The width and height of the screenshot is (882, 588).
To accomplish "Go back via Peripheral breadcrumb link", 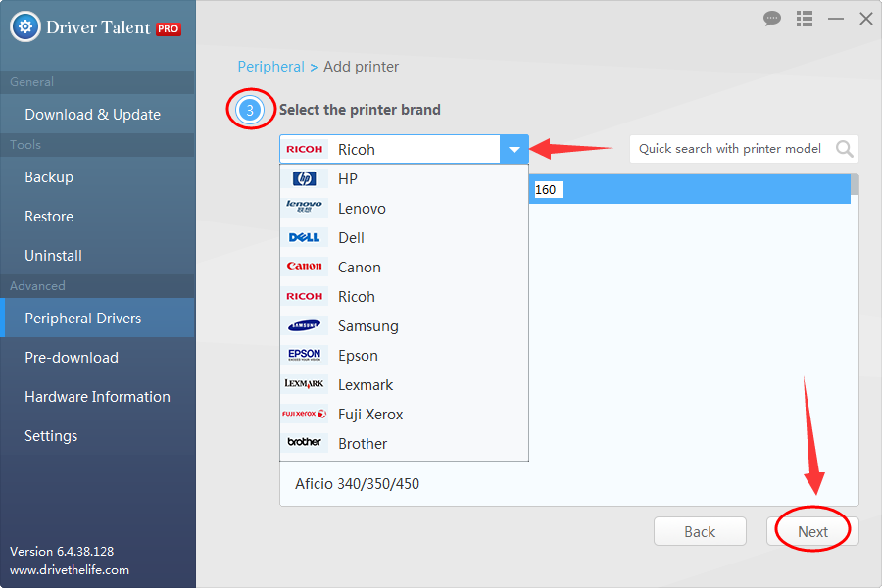I will pyautogui.click(x=270, y=67).
